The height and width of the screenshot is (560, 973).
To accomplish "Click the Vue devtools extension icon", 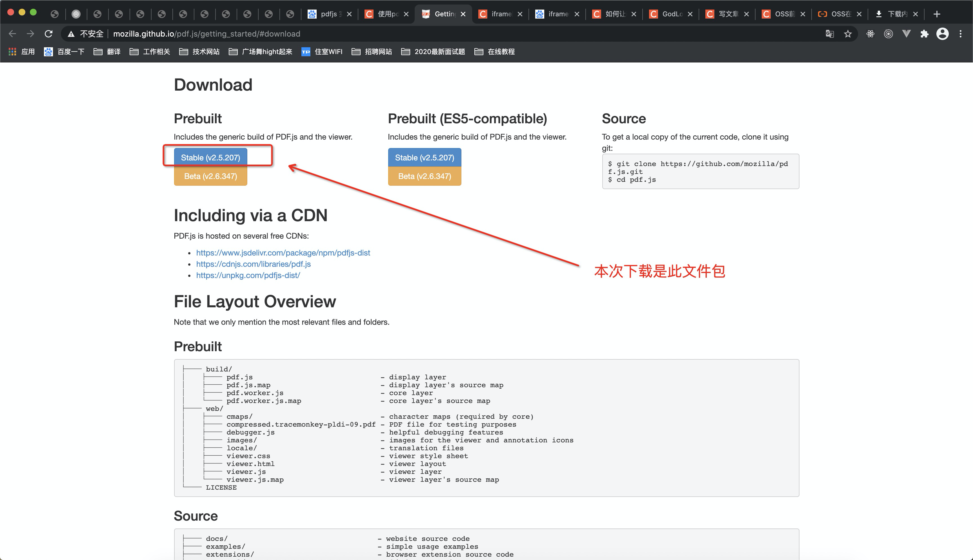I will tap(907, 34).
